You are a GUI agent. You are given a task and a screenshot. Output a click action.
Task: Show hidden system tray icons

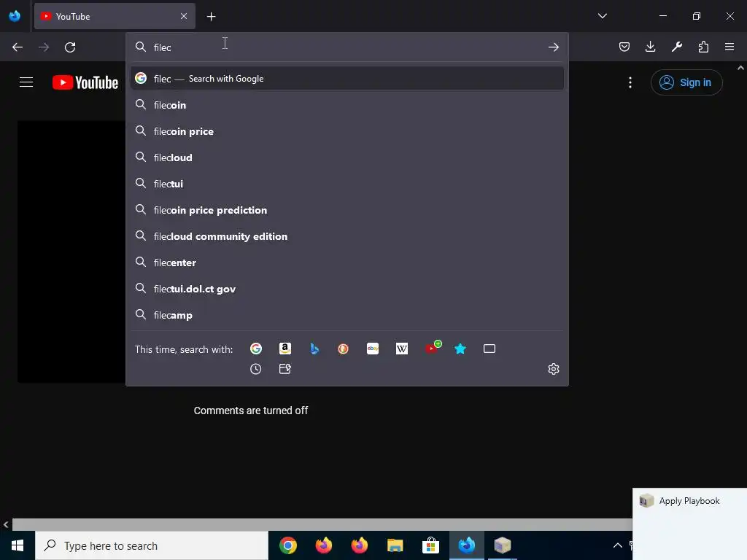(x=617, y=545)
